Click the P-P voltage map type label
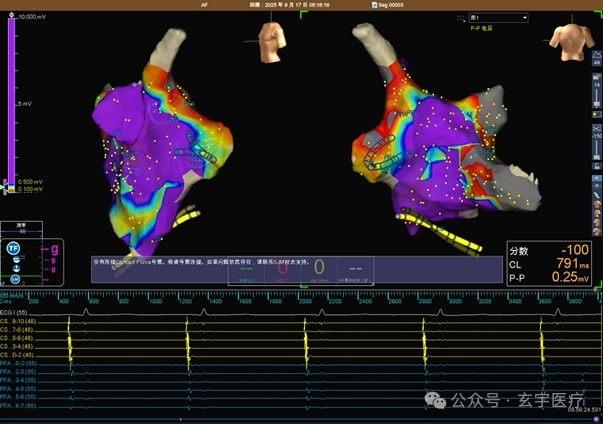Image resolution: width=603 pixels, height=424 pixels. pyautogui.click(x=481, y=28)
